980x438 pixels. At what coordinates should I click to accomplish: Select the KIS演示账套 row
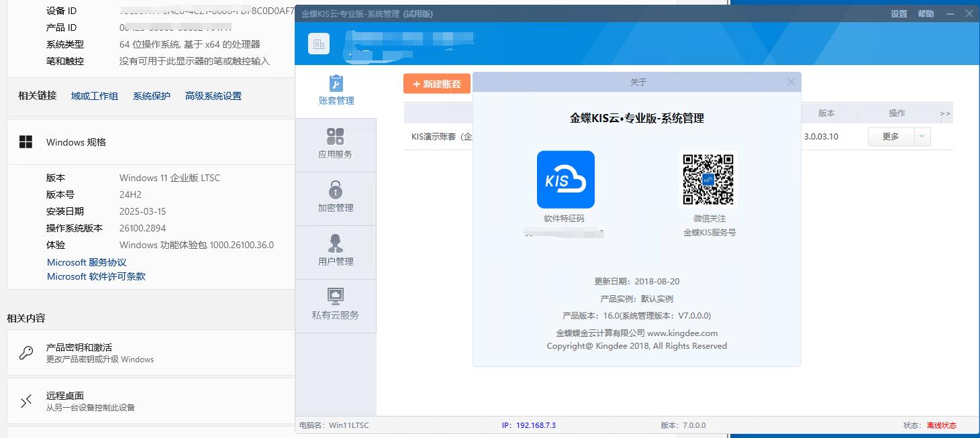[x=678, y=137]
